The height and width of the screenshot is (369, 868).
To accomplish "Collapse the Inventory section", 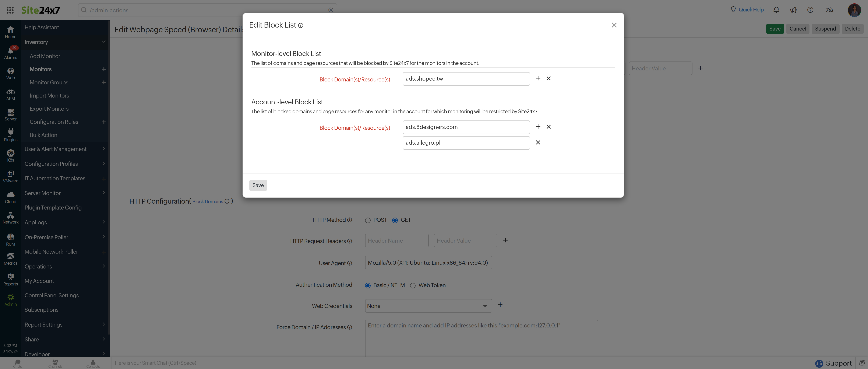I will 103,42.
